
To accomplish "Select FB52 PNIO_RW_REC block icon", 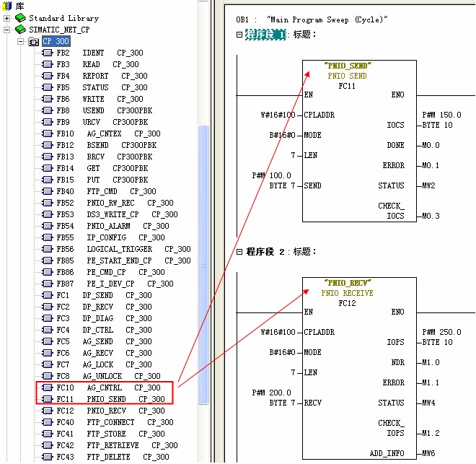I will 48,203.
